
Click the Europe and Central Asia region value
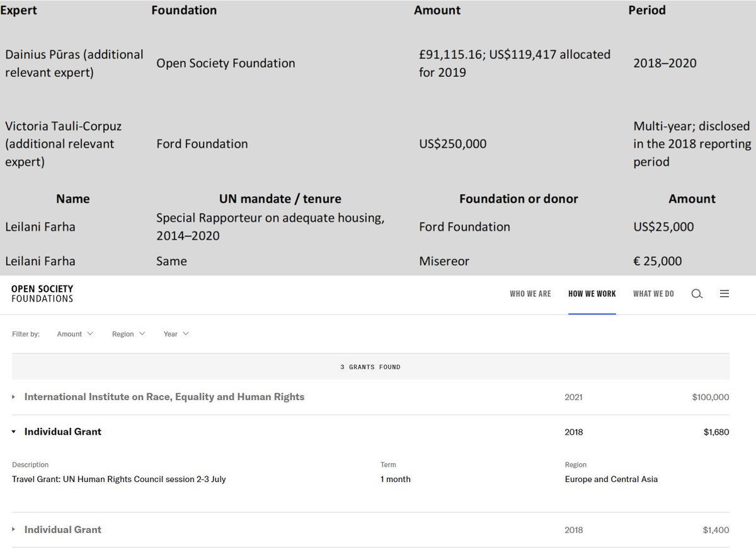pos(611,479)
